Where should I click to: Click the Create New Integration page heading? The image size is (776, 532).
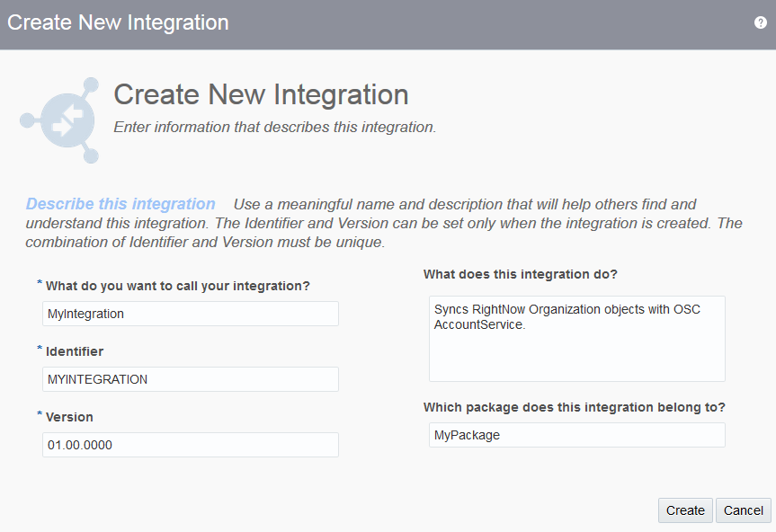261,94
